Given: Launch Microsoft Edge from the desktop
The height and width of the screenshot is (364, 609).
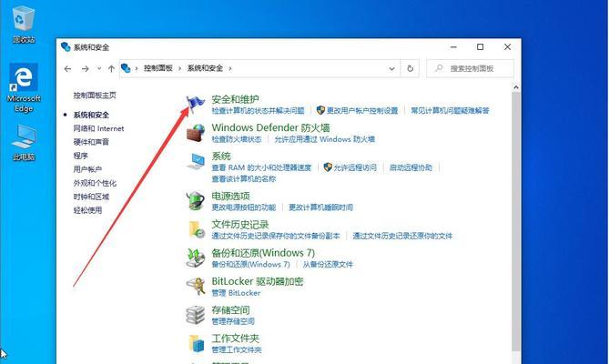Looking at the screenshot, I should [24, 88].
